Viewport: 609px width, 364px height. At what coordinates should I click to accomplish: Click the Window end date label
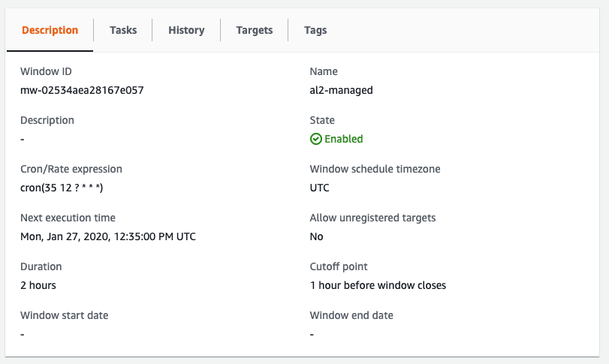(x=351, y=315)
